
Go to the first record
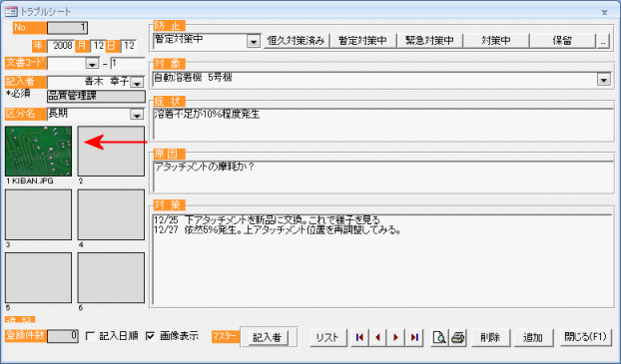tap(360, 337)
